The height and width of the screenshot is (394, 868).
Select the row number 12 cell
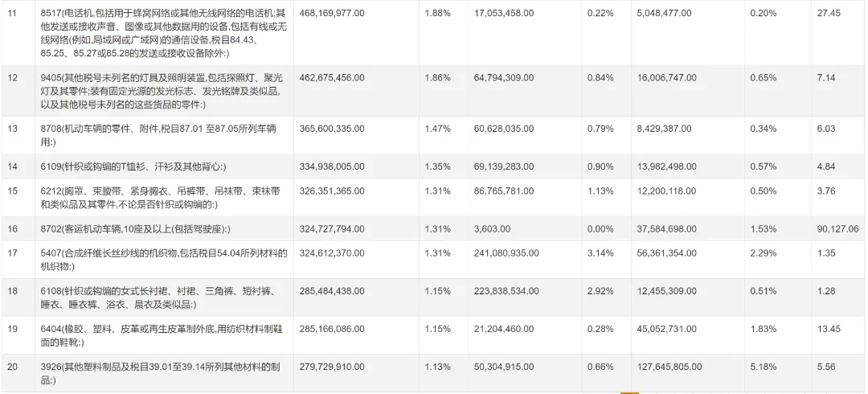coord(11,77)
